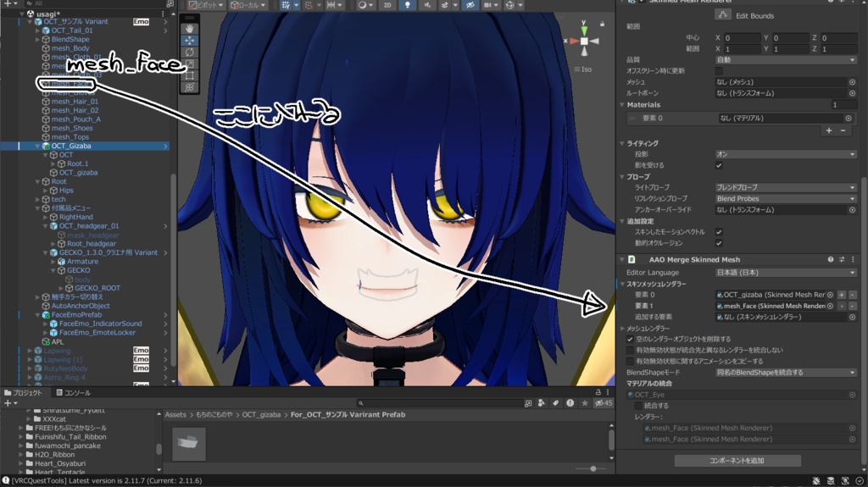Open the 品質 quality dropdown
This screenshot has height=487, width=868.
(786, 60)
